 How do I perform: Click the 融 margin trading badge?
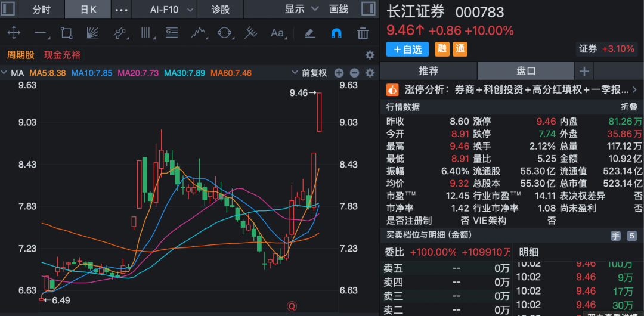(442, 49)
